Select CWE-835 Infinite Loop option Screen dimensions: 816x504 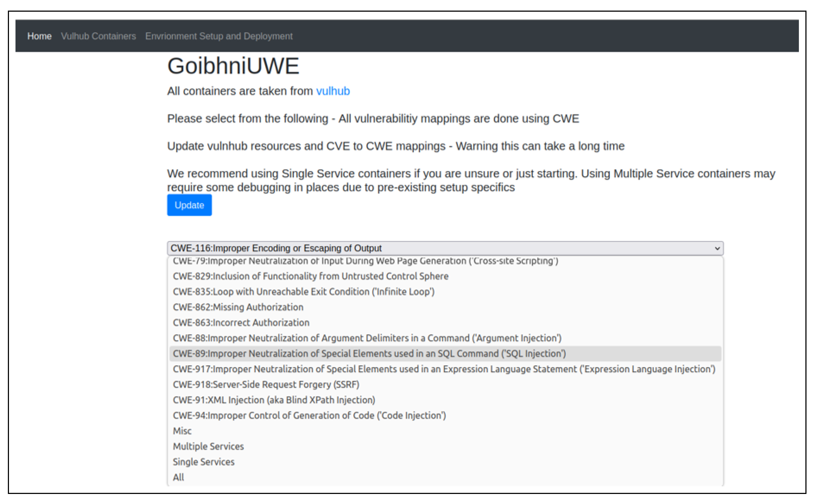click(303, 292)
